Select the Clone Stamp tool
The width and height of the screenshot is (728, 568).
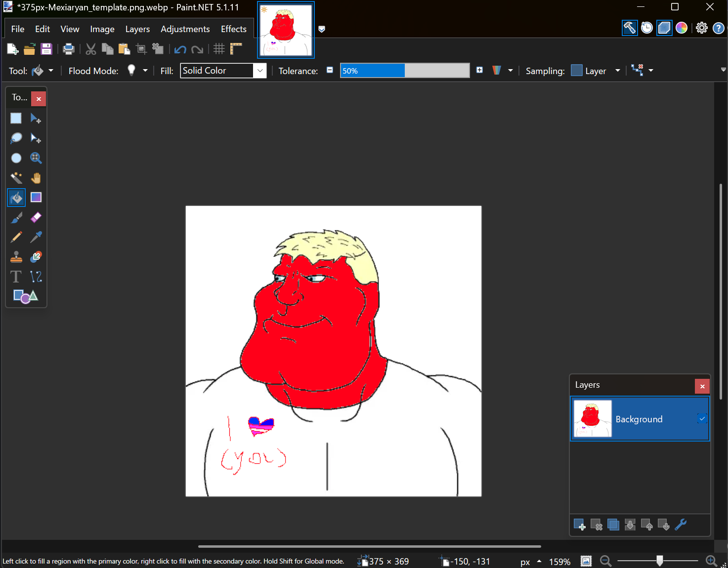(16, 257)
